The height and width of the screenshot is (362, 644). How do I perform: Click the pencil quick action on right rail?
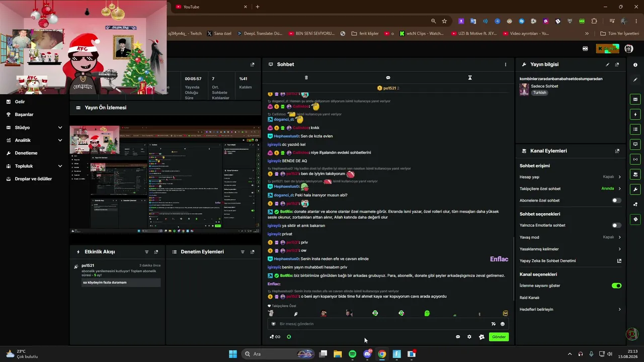(635, 79)
